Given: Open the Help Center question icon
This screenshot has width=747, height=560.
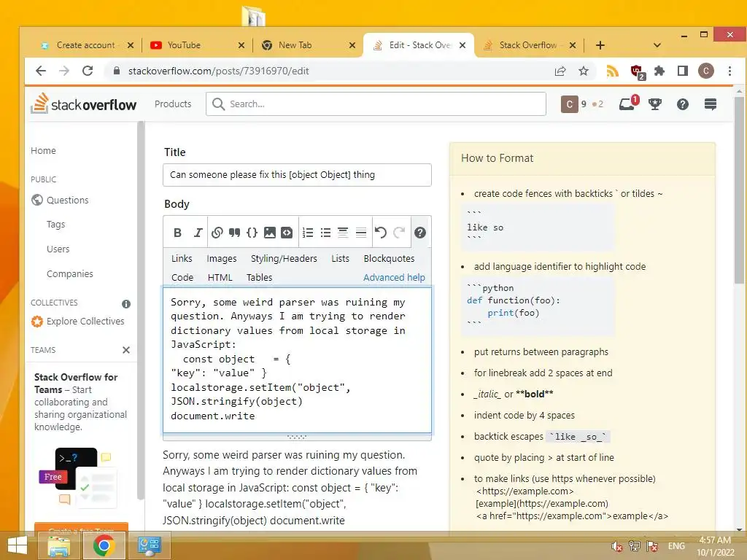Looking at the screenshot, I should pos(683,104).
